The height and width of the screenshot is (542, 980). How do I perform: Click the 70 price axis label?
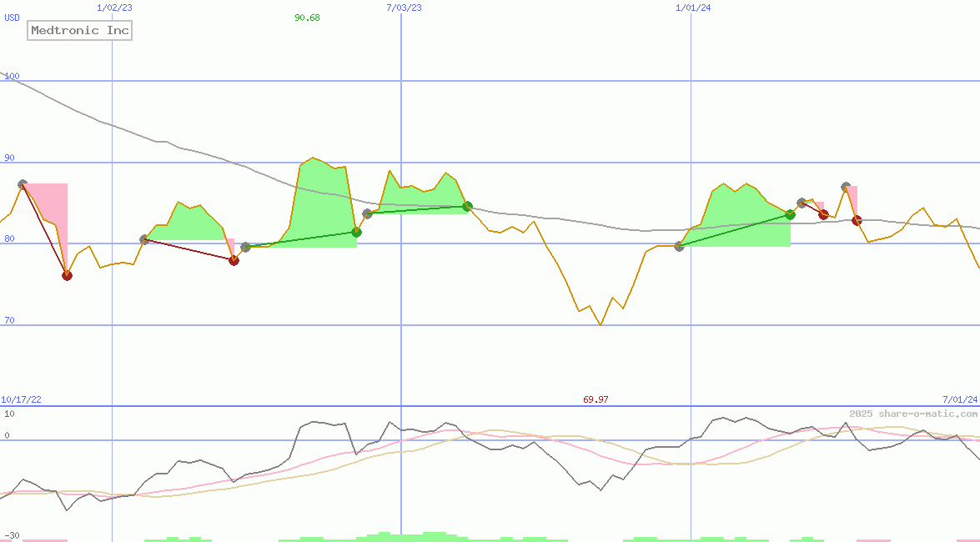(x=9, y=321)
